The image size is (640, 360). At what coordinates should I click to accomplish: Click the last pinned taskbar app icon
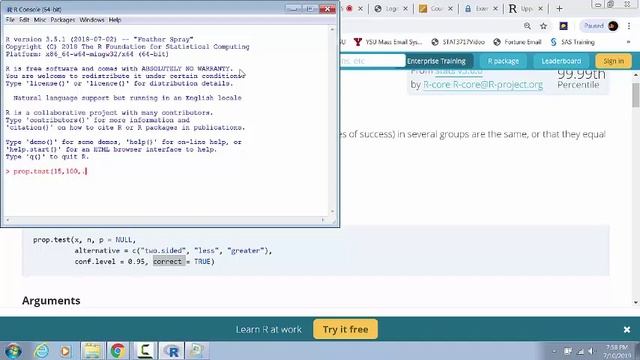tap(197, 351)
